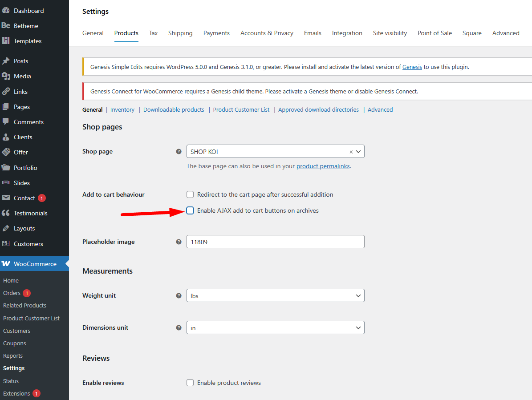Open the Inventory subsection link
This screenshot has height=400, width=532.
[122, 110]
